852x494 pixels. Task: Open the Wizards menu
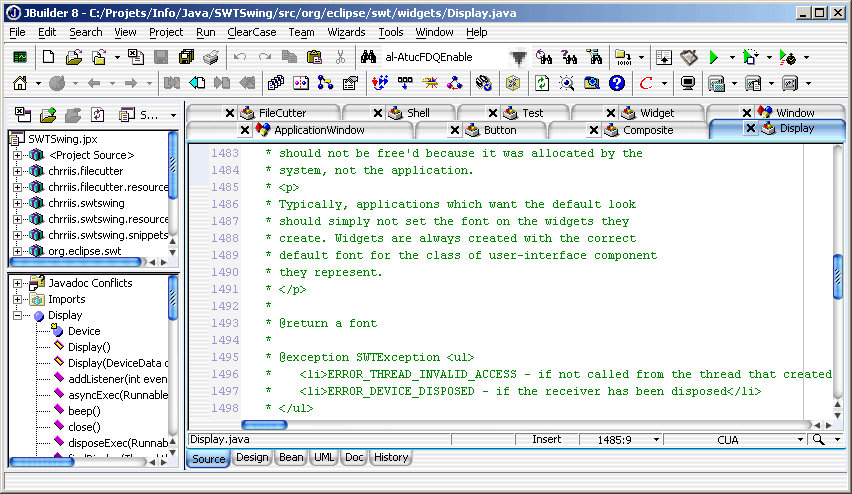coord(346,32)
